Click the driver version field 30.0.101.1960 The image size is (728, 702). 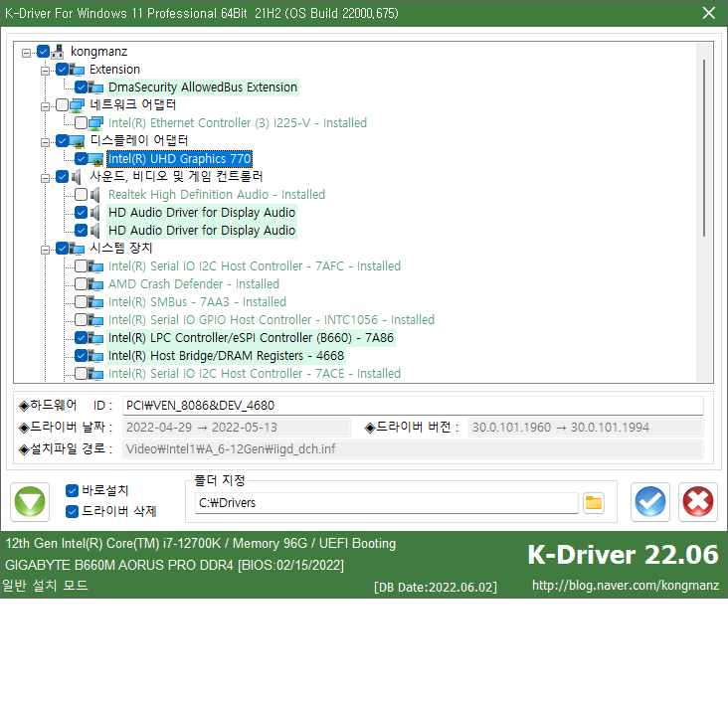click(x=586, y=428)
